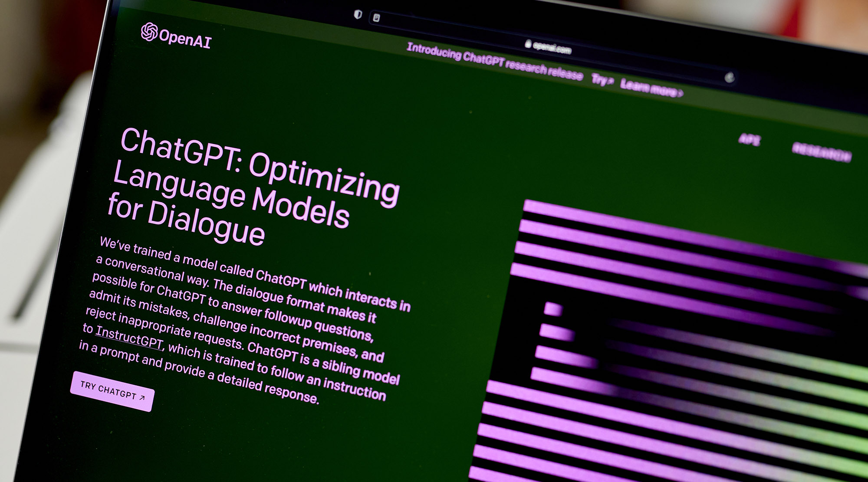868x482 pixels.
Task: Click the chevron after 'Learn more'
Action: (680, 93)
